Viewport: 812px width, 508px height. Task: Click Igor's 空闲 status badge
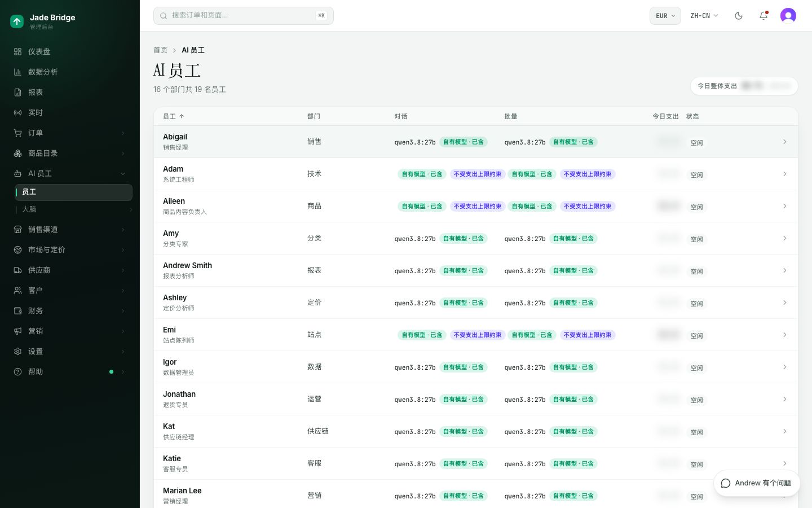[x=696, y=368]
